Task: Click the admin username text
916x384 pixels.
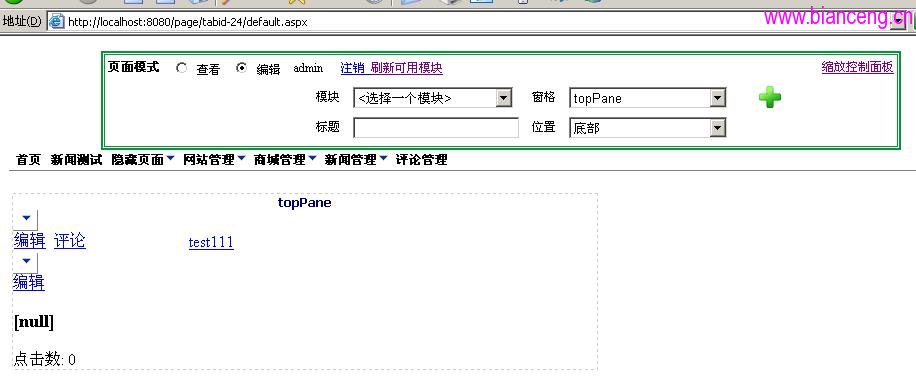Action: (308, 68)
